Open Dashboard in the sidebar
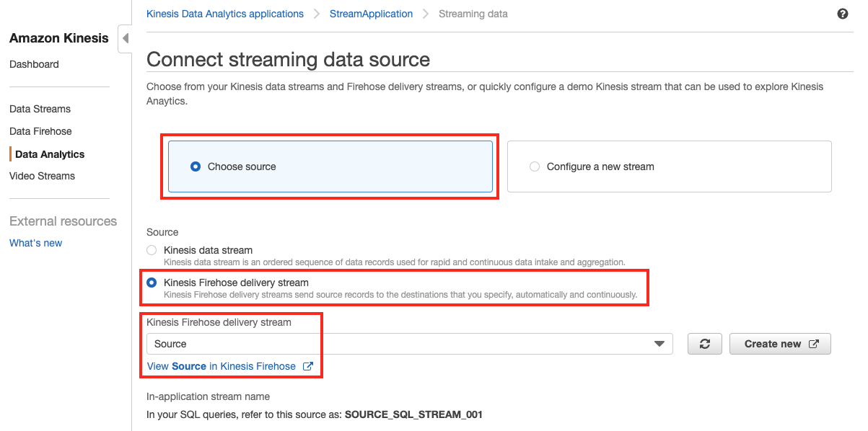Image resolution: width=868 pixels, height=431 pixels. (34, 64)
